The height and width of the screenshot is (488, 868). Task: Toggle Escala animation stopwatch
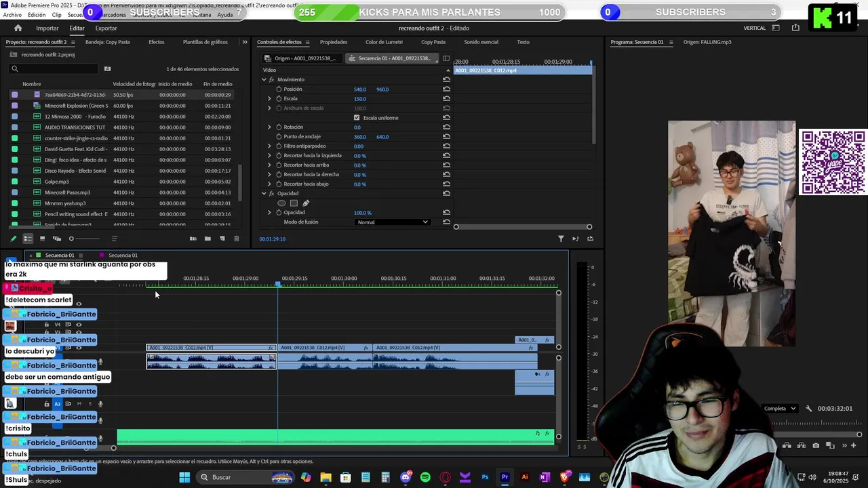click(x=279, y=98)
